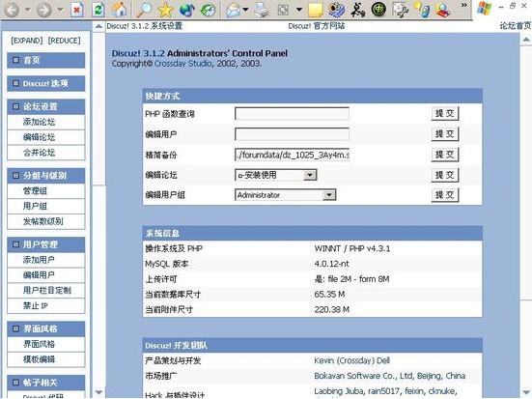This screenshot has height=399, width=532.
Task: Open 论坛首页 header link
Action: coord(516,26)
